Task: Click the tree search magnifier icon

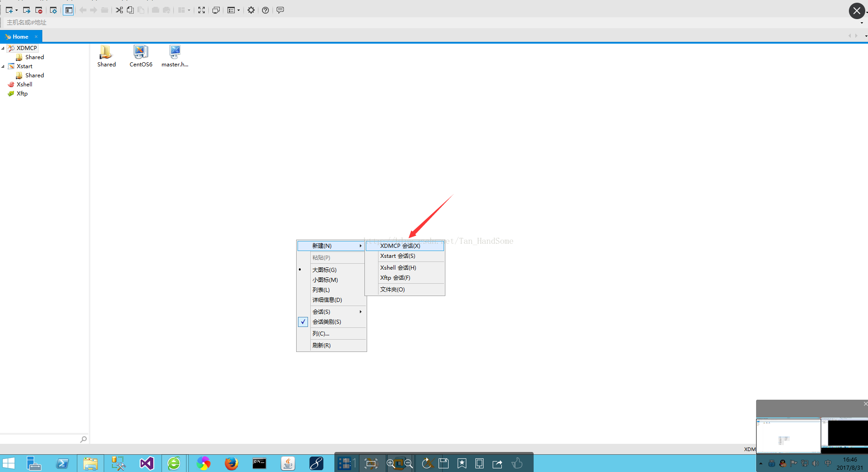Action: pyautogui.click(x=84, y=439)
